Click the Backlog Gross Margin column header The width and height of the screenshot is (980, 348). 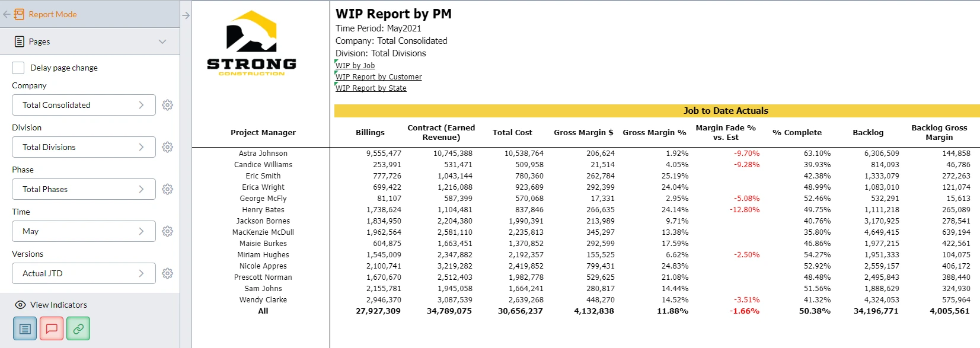pos(939,132)
